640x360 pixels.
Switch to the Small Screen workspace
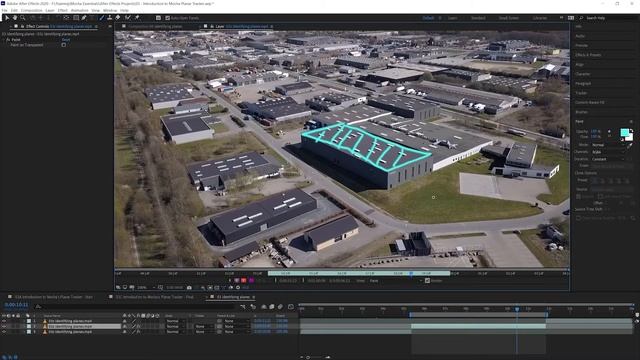click(509, 18)
